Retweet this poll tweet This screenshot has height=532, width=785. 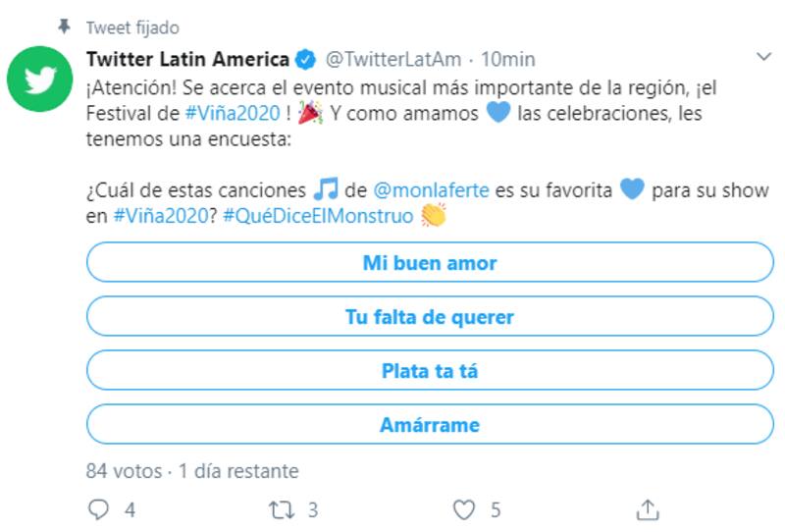(281, 509)
